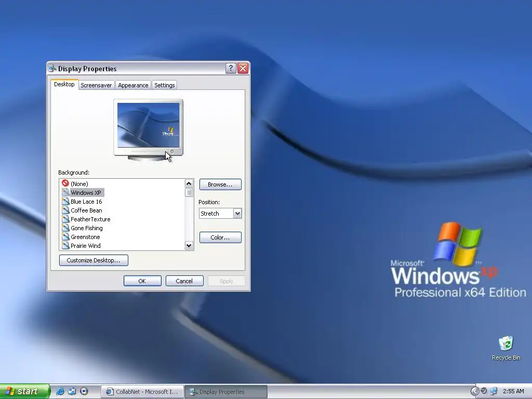
Task: Click the Outlook Express Quick Launch icon
Action: click(72, 392)
